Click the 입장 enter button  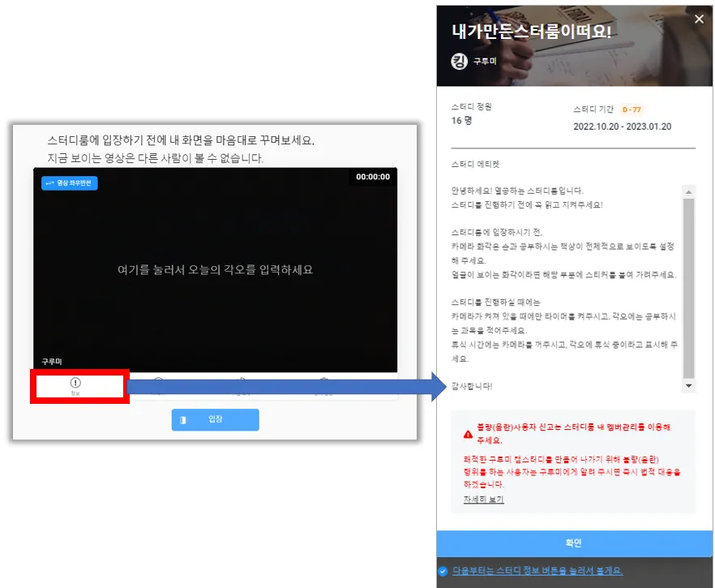point(216,419)
